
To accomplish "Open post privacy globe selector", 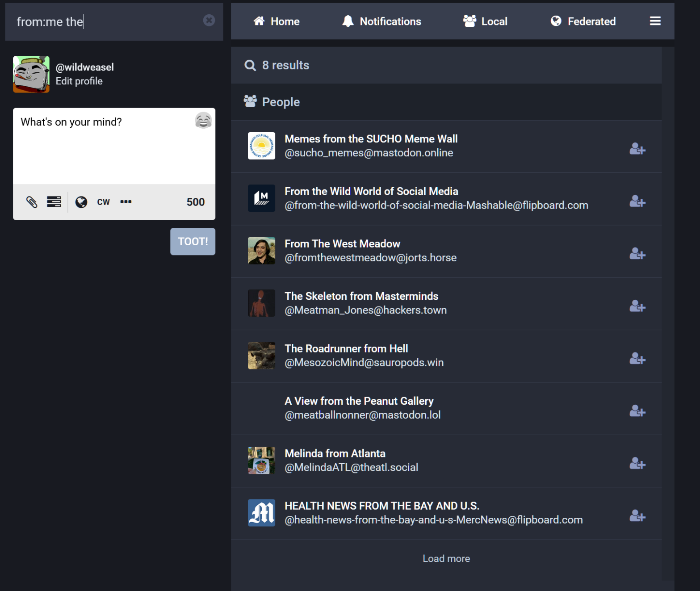I will (x=81, y=202).
